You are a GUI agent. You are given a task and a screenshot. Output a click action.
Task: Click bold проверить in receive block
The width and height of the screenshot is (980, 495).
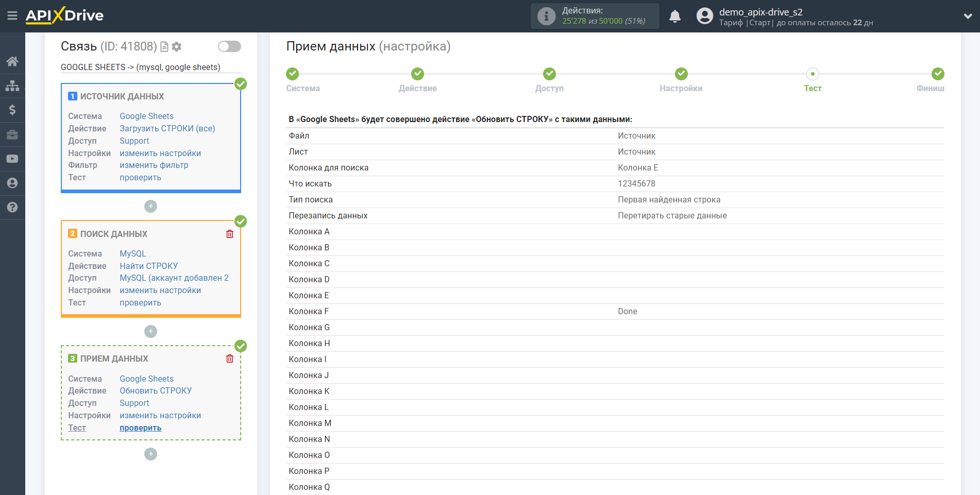[140, 428]
